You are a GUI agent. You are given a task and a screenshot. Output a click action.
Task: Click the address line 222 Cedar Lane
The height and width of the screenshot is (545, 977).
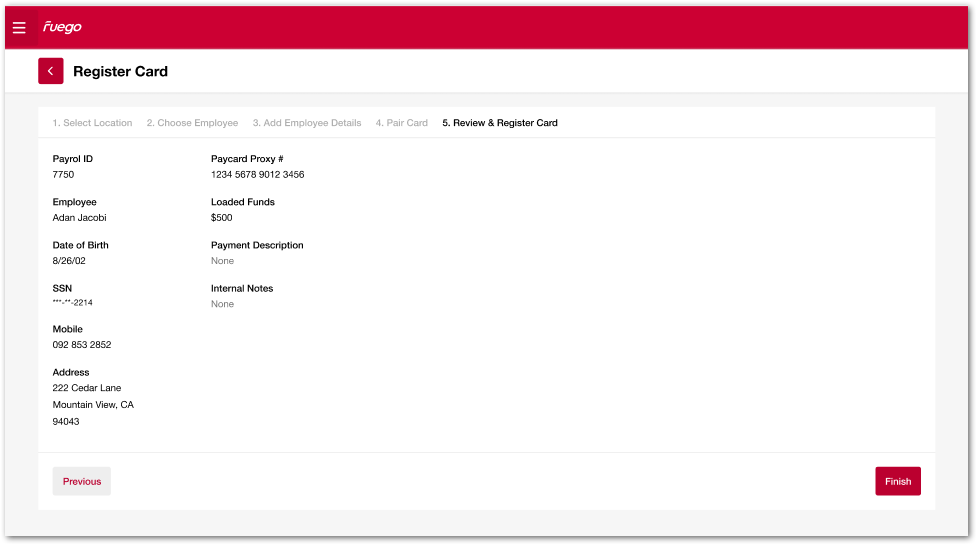(87, 387)
